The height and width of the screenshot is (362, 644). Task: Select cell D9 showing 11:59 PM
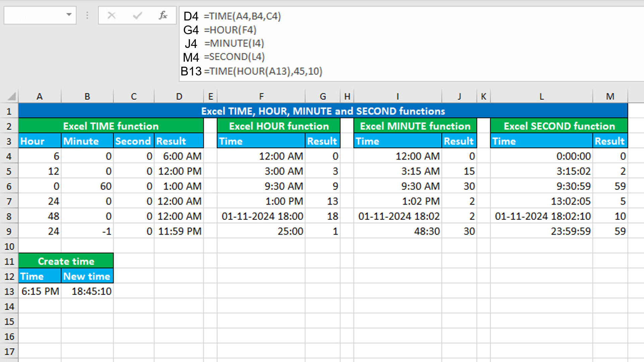pos(179,231)
